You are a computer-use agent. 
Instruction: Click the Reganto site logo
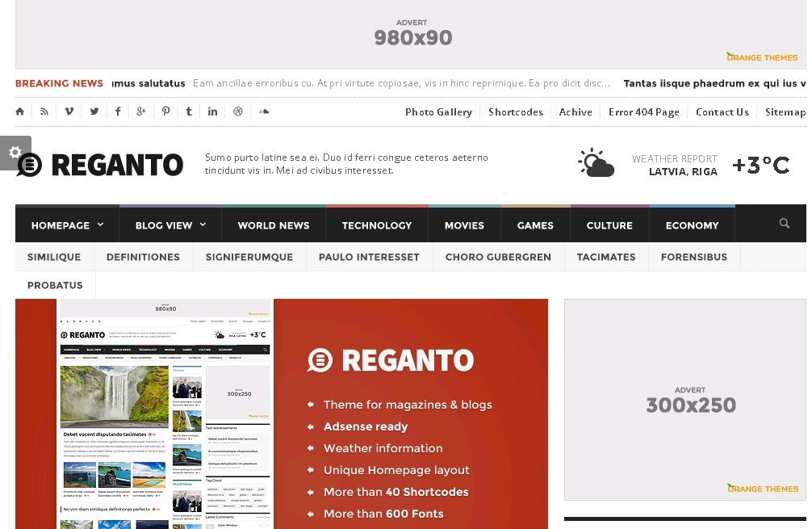(100, 165)
